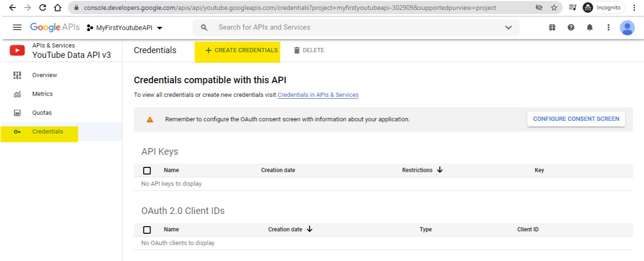The width and height of the screenshot is (644, 261).
Task: Select all OAuth 2.0 Client IDs checkbox
Action: point(147,230)
